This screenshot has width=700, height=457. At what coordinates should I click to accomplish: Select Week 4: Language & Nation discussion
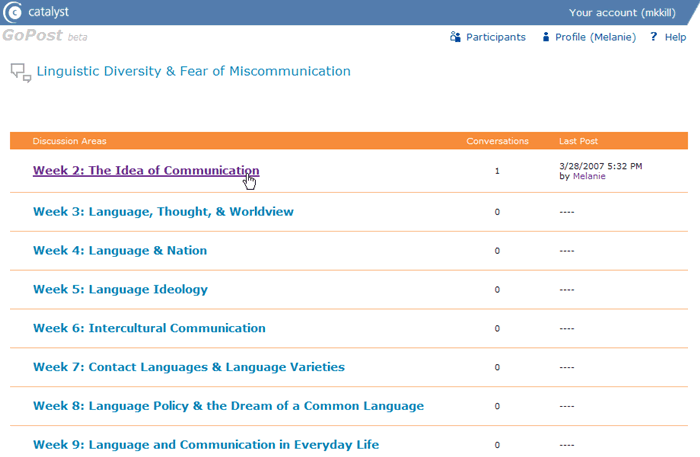[x=120, y=251]
